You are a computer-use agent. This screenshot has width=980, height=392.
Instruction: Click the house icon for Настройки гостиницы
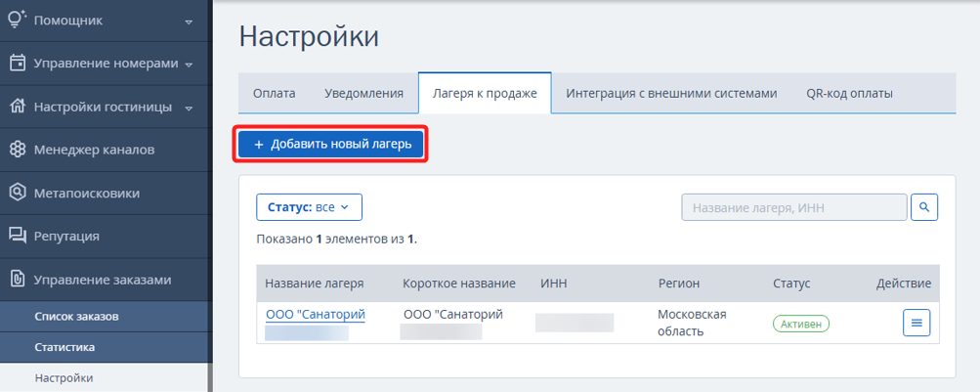click(x=18, y=107)
